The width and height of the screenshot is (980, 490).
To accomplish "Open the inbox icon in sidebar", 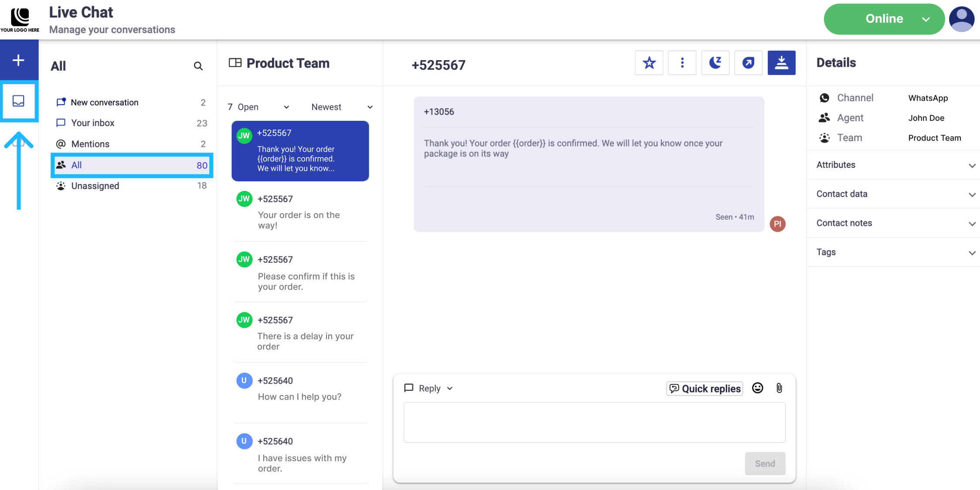I will coord(18,101).
